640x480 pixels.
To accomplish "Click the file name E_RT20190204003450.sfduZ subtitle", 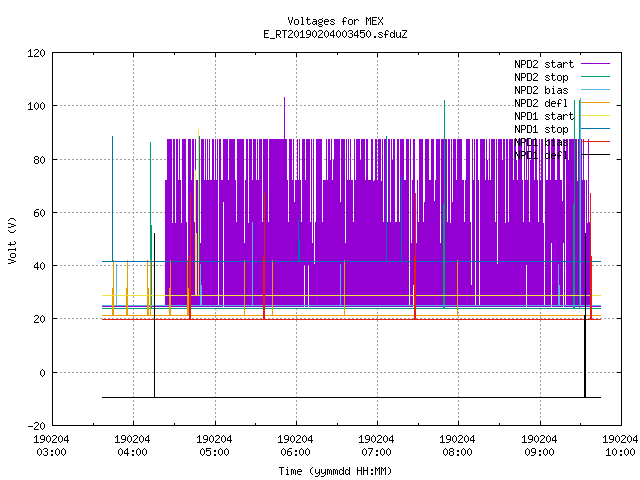I will pos(335,34).
